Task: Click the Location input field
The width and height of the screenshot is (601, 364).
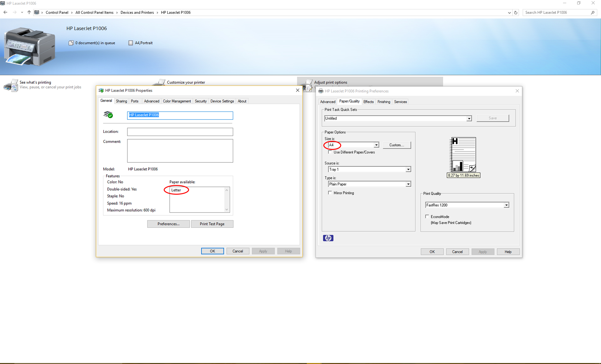Action: [x=180, y=132]
